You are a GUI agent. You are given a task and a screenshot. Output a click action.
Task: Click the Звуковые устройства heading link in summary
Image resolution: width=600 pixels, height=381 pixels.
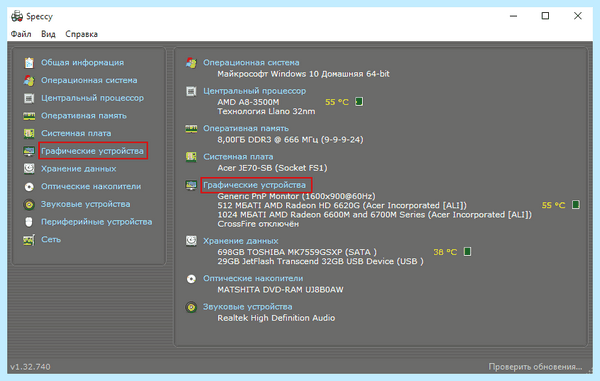pos(248,307)
